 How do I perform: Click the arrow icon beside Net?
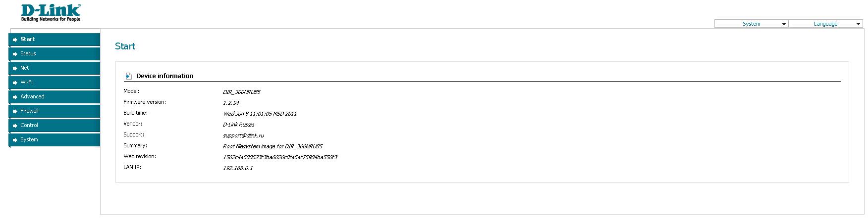click(x=15, y=68)
